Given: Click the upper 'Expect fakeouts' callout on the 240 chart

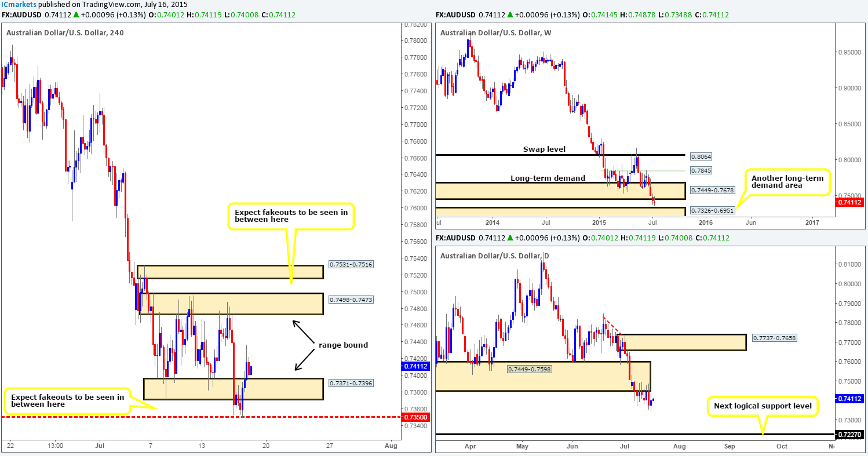Looking at the screenshot, I should pyautogui.click(x=291, y=216).
